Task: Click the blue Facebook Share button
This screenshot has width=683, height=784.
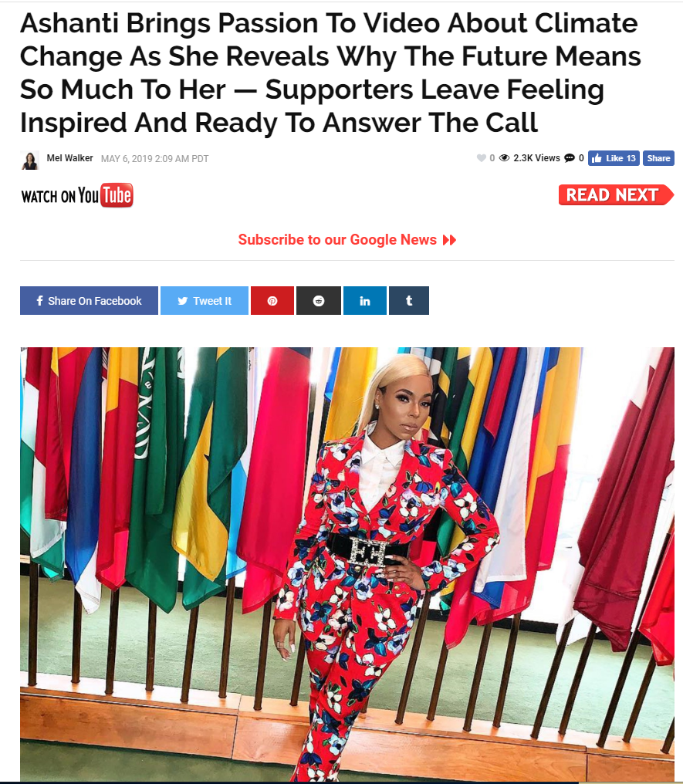Action: coord(658,158)
